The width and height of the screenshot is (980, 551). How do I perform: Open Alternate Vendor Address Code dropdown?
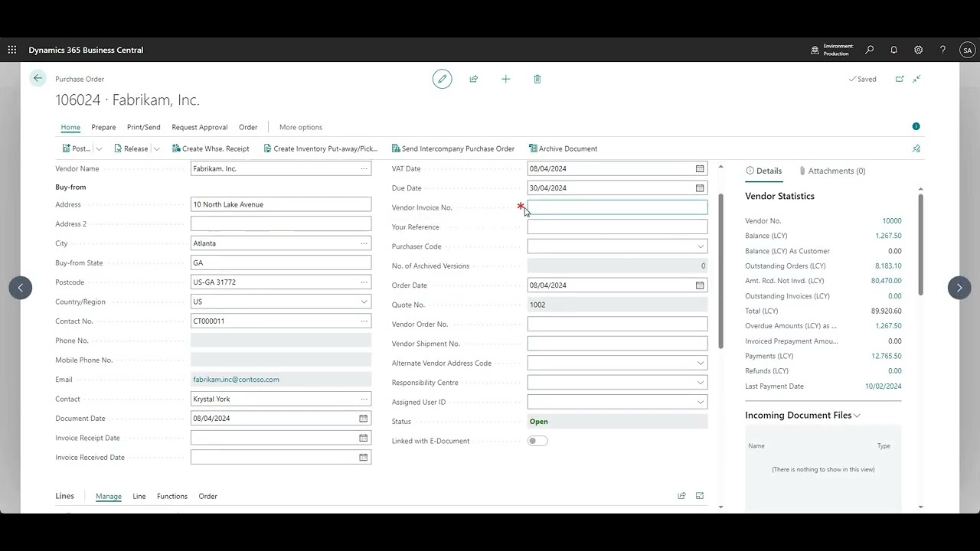coord(700,363)
